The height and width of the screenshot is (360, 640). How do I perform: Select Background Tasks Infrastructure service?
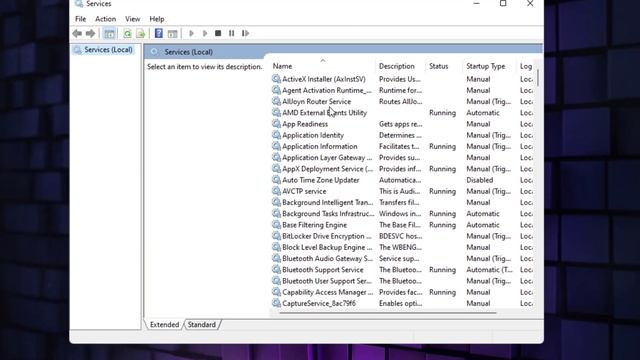328,213
